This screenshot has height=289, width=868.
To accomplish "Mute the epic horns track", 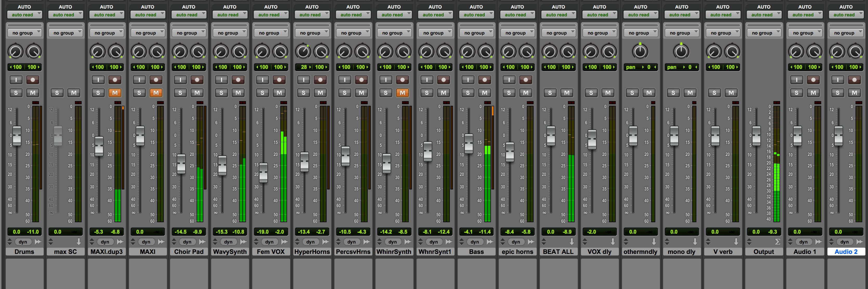I will (x=526, y=93).
